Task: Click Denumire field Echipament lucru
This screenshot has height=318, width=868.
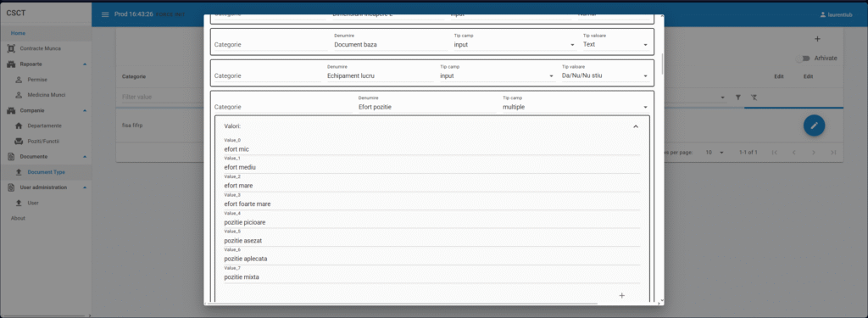Action: tap(380, 75)
